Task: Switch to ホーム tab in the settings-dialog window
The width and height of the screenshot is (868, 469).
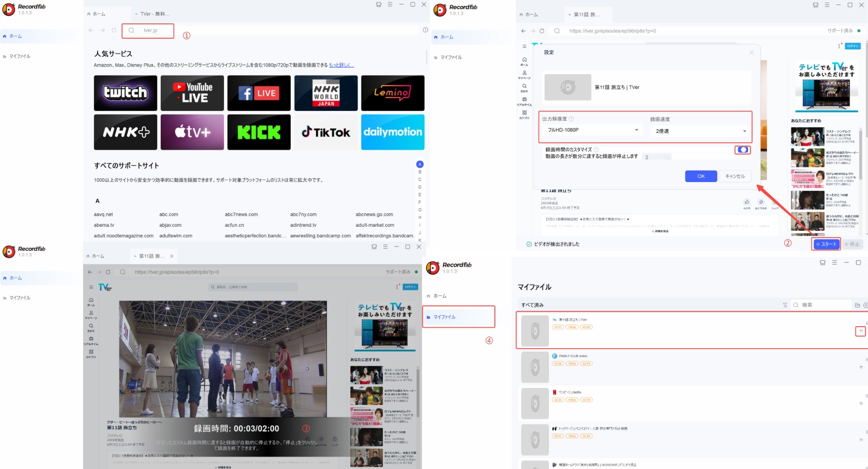Action: [529, 14]
